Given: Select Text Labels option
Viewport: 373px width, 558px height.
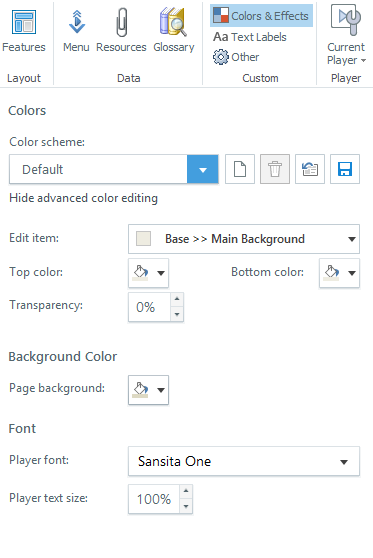Looking at the screenshot, I should [x=250, y=37].
